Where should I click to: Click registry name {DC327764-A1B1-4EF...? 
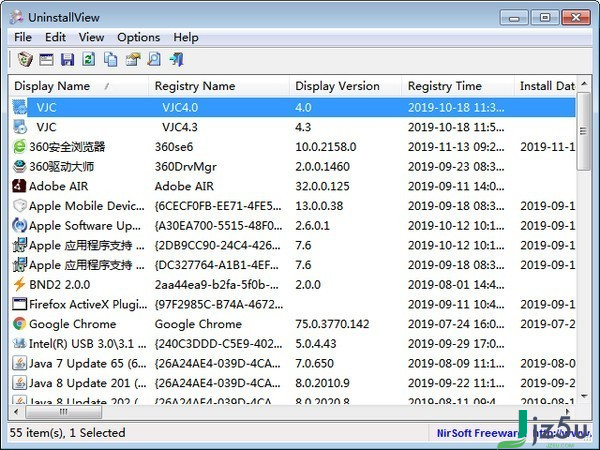(217, 265)
